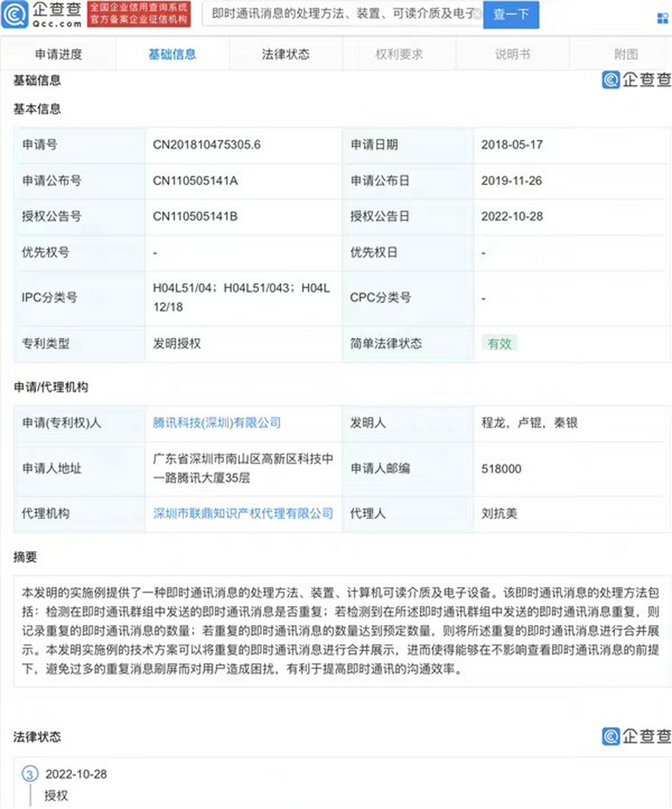Click the 优先权号 label cell

click(80, 252)
